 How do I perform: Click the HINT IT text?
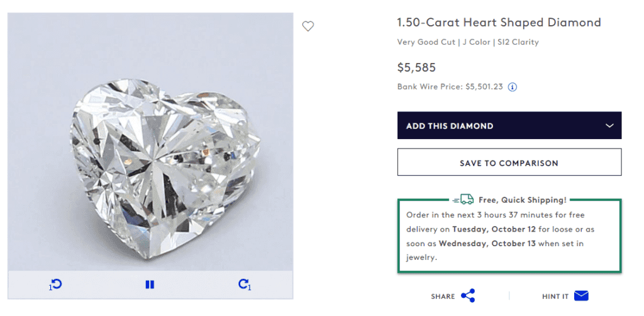coord(555,296)
